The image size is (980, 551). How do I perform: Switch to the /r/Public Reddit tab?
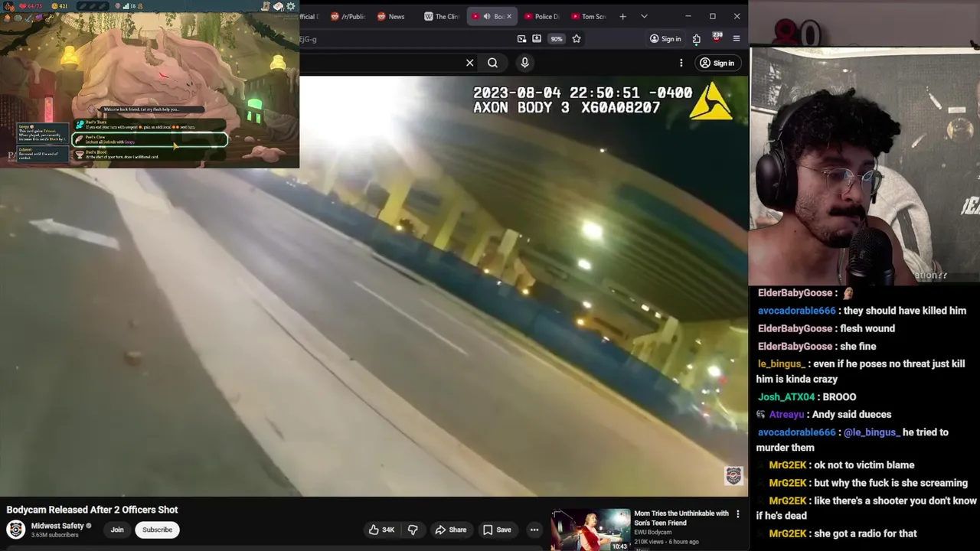[348, 16]
